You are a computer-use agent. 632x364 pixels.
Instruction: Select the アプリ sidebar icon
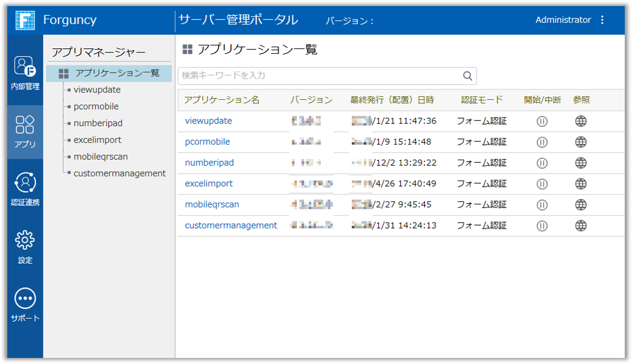coord(25,131)
